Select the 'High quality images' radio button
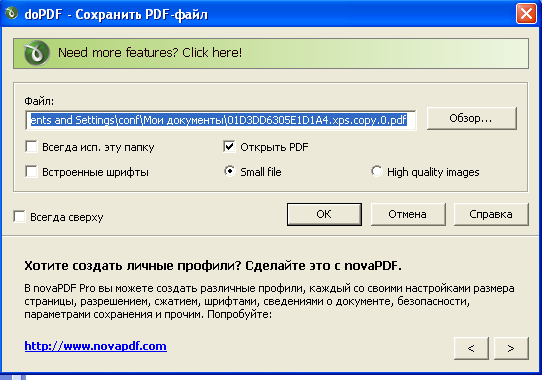 [x=376, y=171]
